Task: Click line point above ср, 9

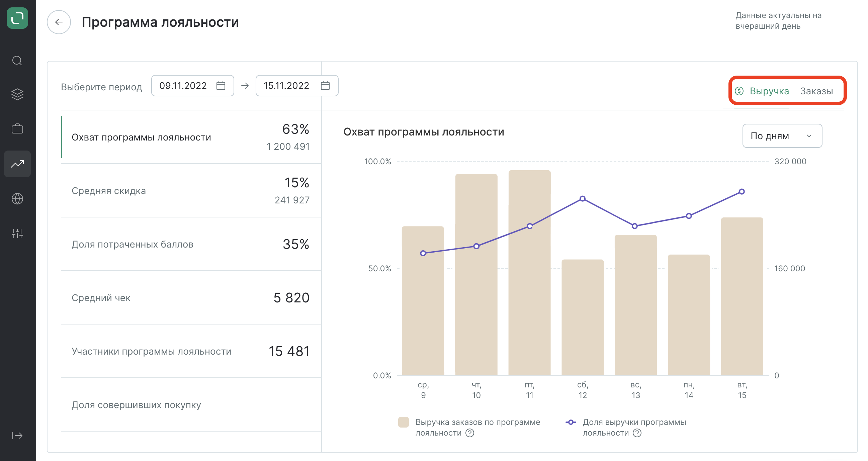Action: click(423, 253)
